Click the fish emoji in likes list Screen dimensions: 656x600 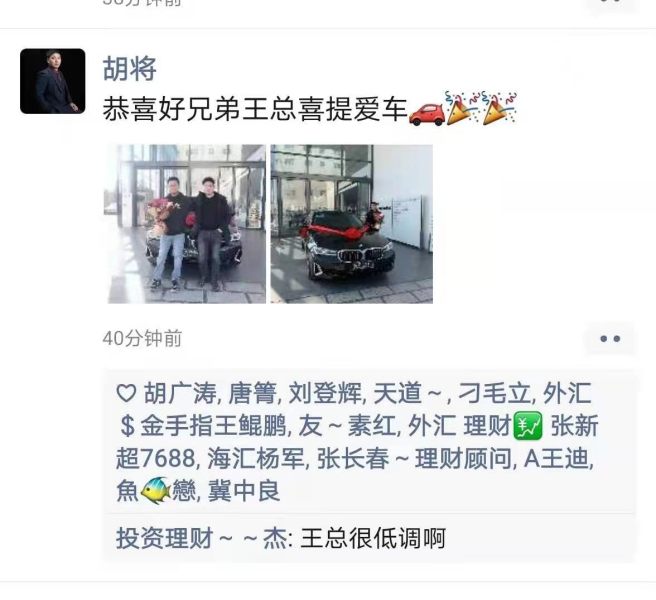coord(156,490)
